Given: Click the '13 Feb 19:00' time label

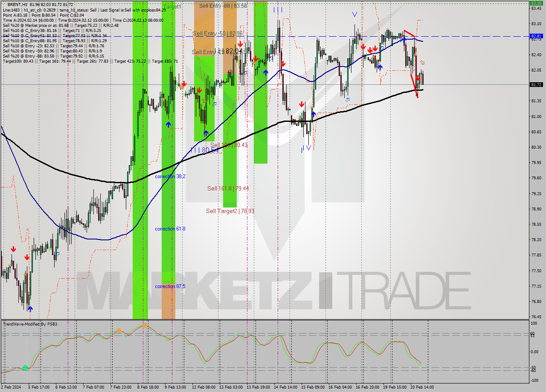Looking at the screenshot, I should (x=258, y=387).
